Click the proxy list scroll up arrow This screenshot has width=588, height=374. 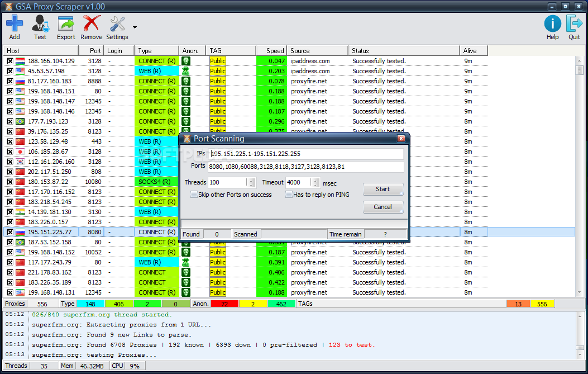(580, 60)
